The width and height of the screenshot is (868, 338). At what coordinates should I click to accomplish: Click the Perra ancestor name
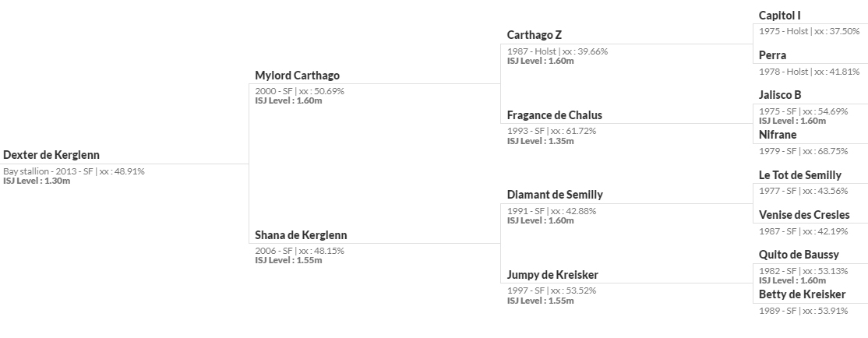point(772,55)
